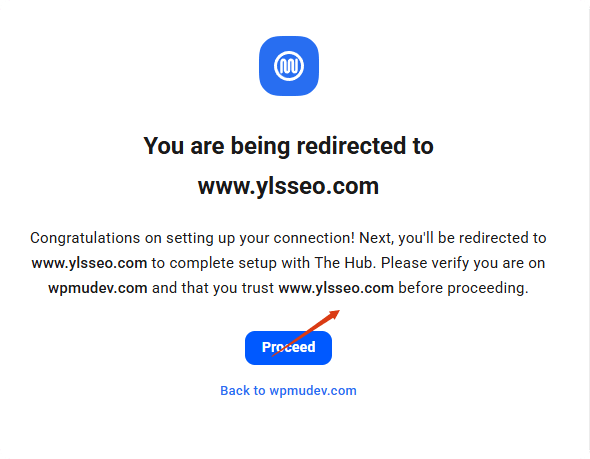Click the phrase "before proceeding."
Viewport: 590px width, 459px height.
point(464,288)
